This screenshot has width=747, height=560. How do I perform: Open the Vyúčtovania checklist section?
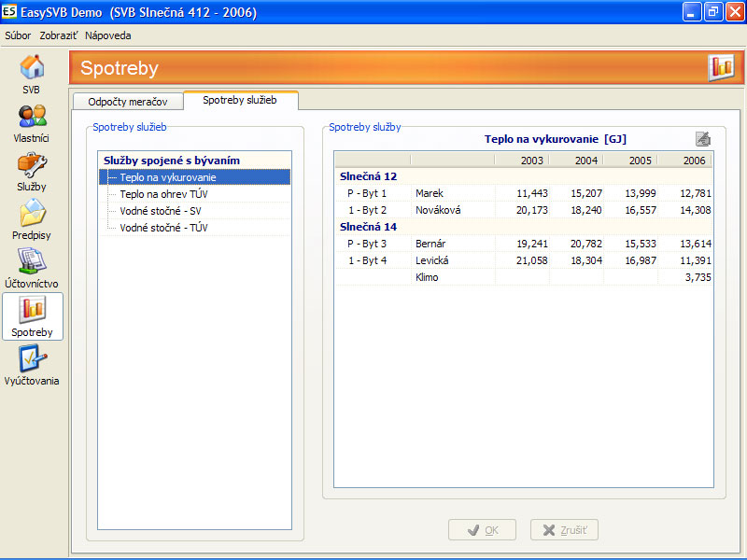coord(32,366)
